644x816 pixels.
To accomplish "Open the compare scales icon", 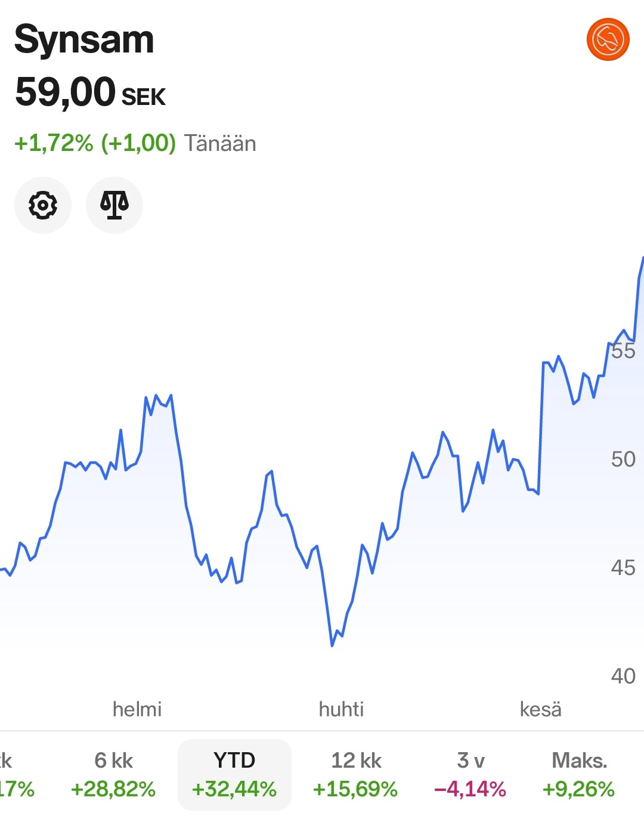I will tap(114, 205).
